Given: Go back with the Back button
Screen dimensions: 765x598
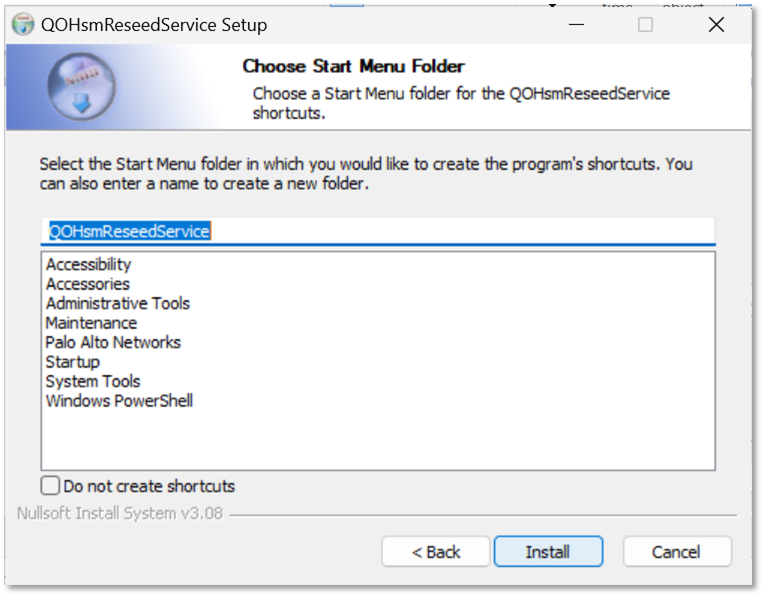Looking at the screenshot, I should (436, 552).
